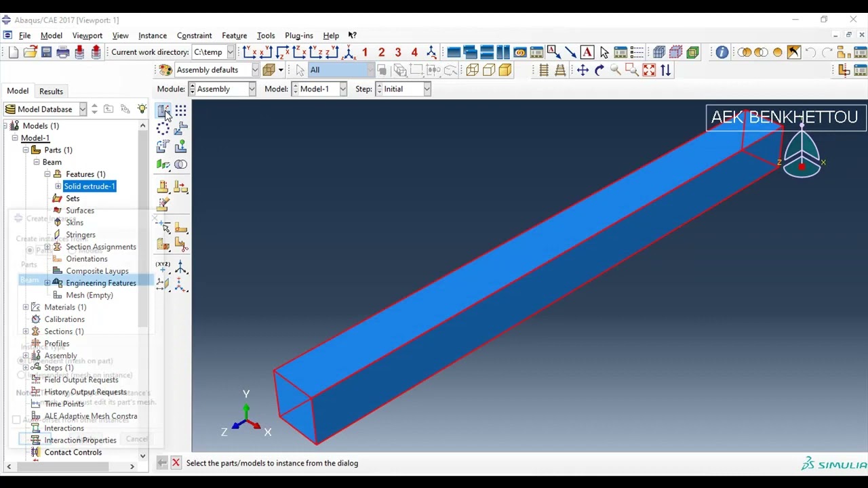The width and height of the screenshot is (868, 488).
Task: Select the Radial Pattern tool
Action: tap(163, 129)
